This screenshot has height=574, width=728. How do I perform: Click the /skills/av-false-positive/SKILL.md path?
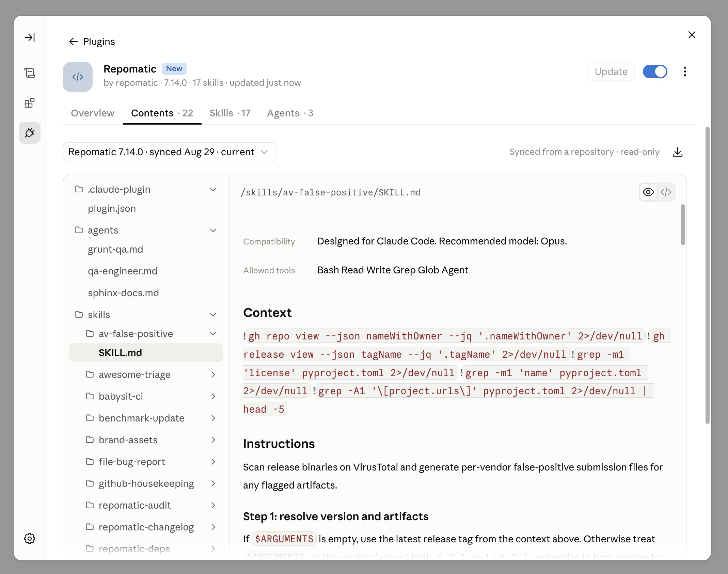pyautogui.click(x=331, y=193)
